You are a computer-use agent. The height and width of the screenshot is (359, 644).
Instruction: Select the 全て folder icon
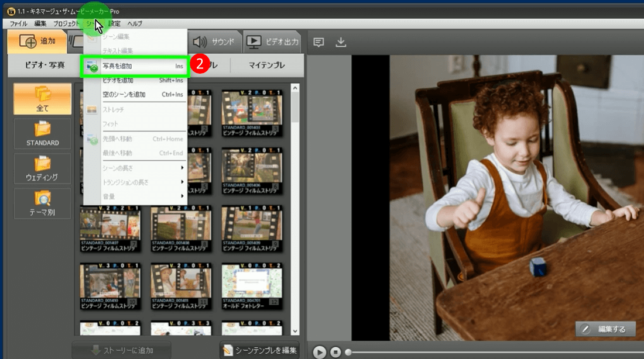[43, 99]
